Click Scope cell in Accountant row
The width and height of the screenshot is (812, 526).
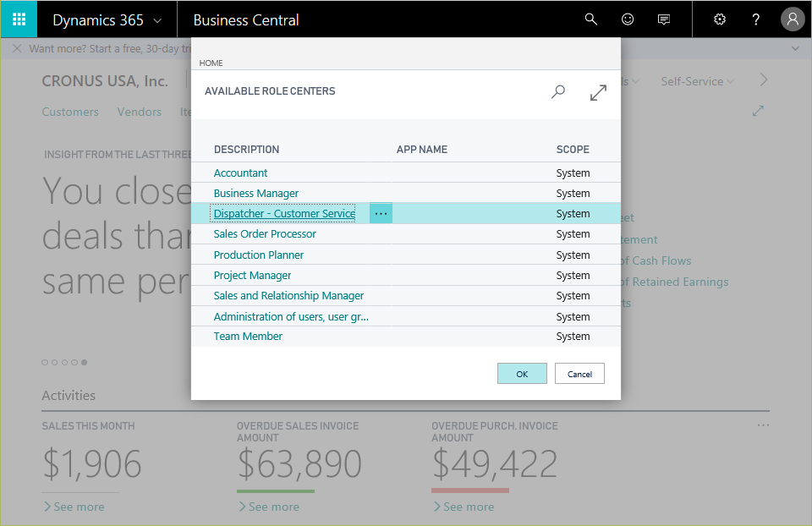[x=573, y=173]
